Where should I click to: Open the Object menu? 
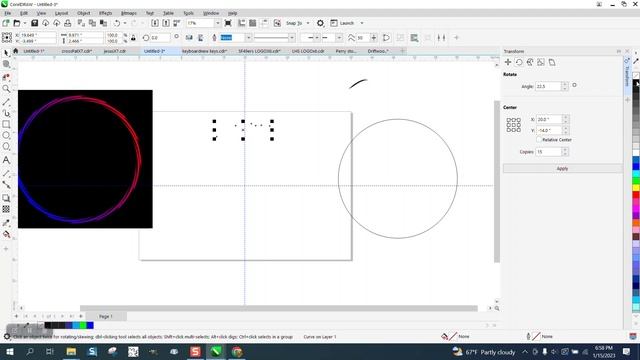[84, 13]
